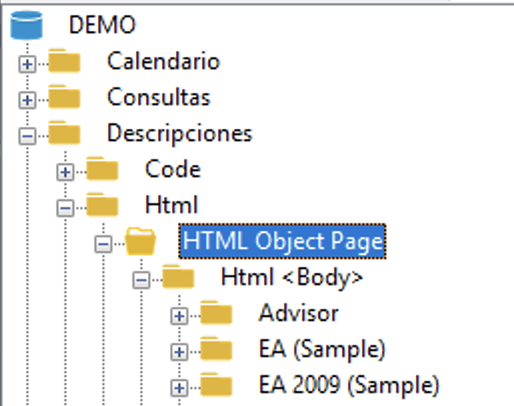This screenshot has width=514, height=406.
Task: Collapse the Descripciones node
Action: (27, 136)
